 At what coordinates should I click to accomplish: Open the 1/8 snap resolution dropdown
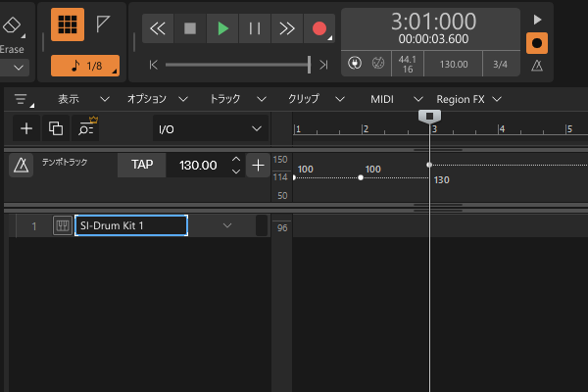click(x=84, y=66)
